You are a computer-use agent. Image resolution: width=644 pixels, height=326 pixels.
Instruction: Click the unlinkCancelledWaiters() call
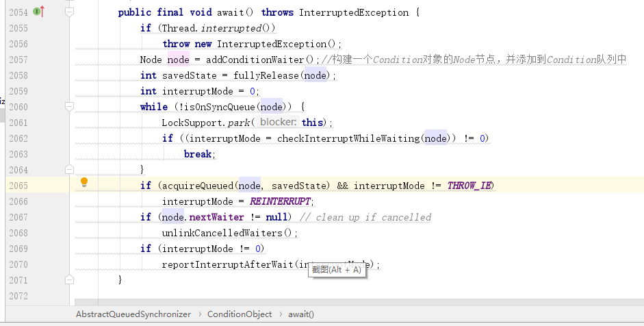pyautogui.click(x=228, y=233)
